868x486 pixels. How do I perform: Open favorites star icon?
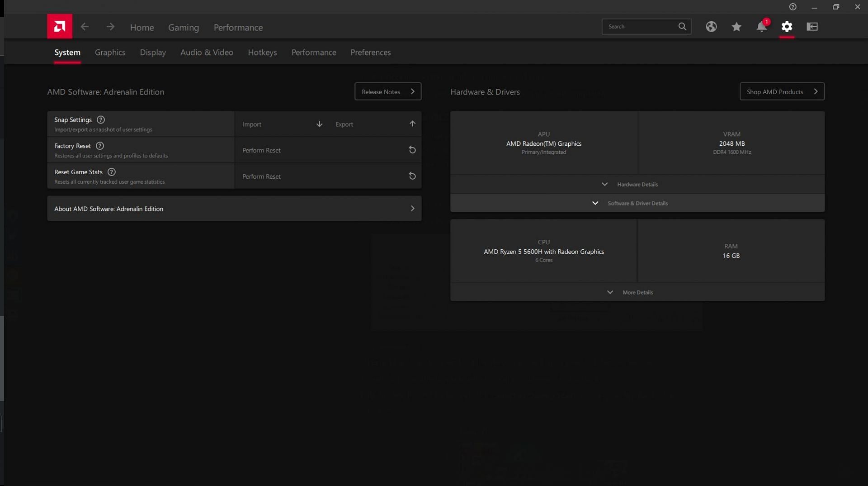point(736,27)
